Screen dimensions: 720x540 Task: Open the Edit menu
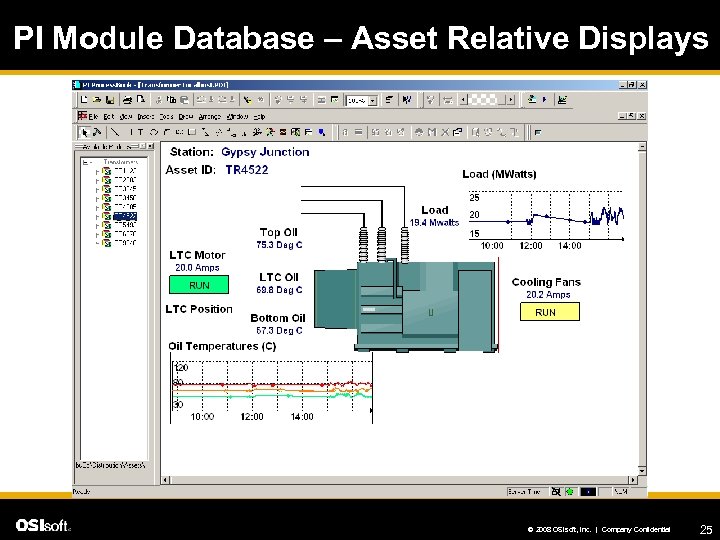click(109, 117)
